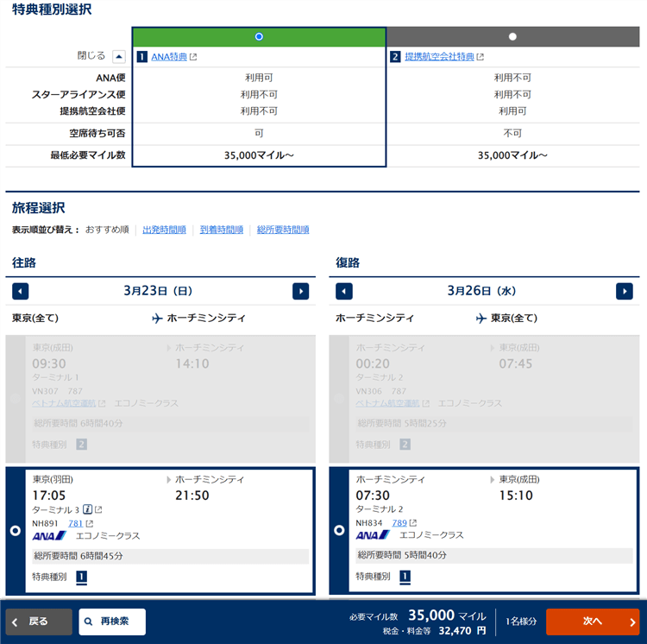Proceed with the 次へ button

[592, 622]
